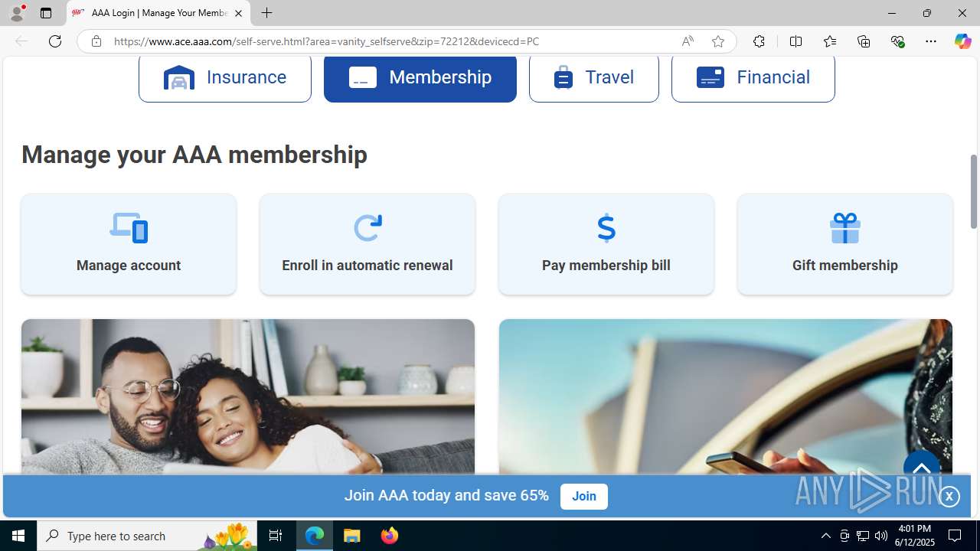Click the automatic renewal arrow icon
This screenshot has height=551, width=980.
(x=367, y=227)
